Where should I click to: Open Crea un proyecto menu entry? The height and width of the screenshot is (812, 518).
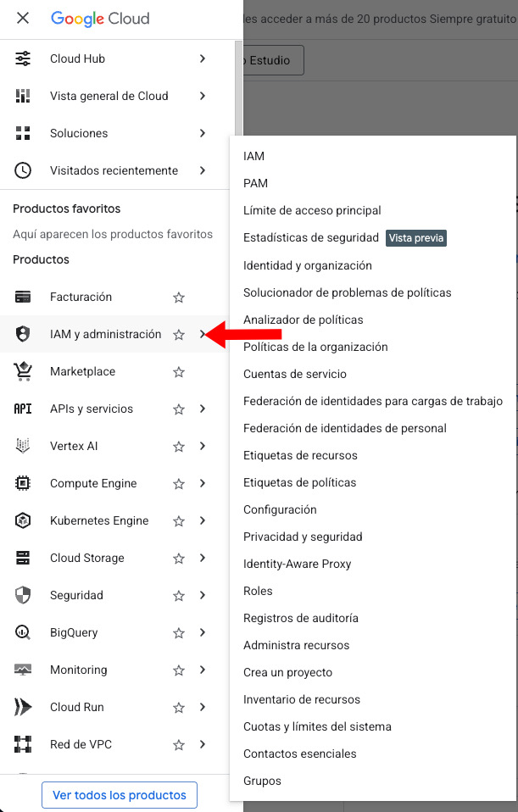point(287,672)
